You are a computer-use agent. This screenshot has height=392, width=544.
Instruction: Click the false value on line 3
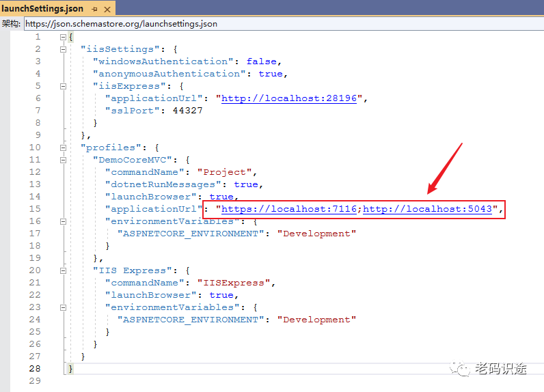[262, 61]
